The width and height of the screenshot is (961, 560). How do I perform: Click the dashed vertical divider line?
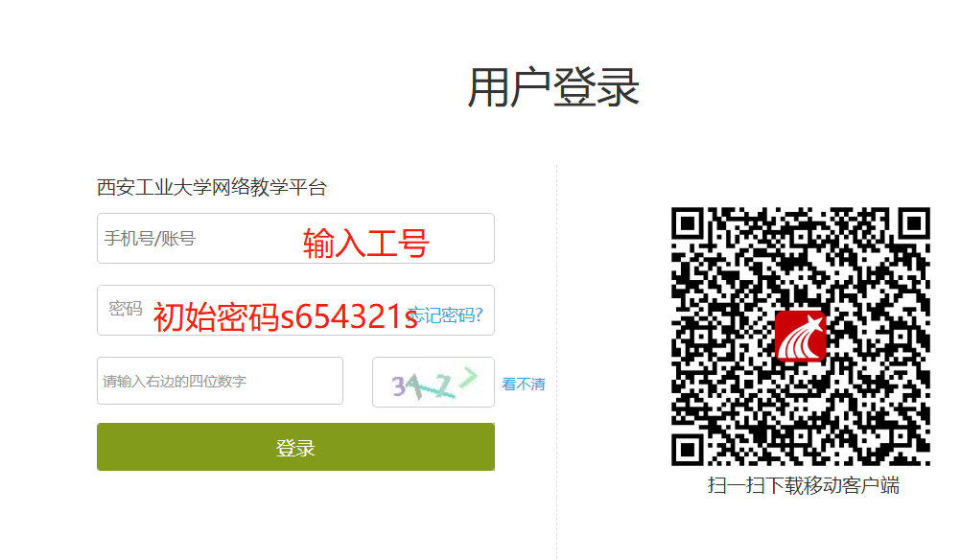(x=556, y=362)
